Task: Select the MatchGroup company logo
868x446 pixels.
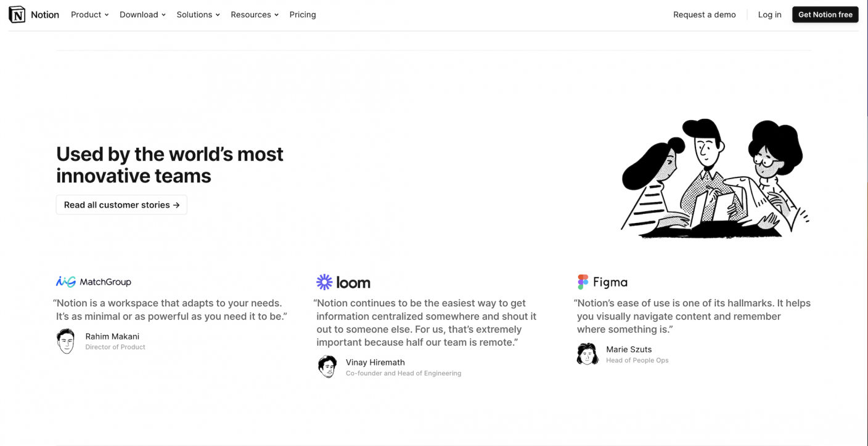Action: pyautogui.click(x=94, y=282)
